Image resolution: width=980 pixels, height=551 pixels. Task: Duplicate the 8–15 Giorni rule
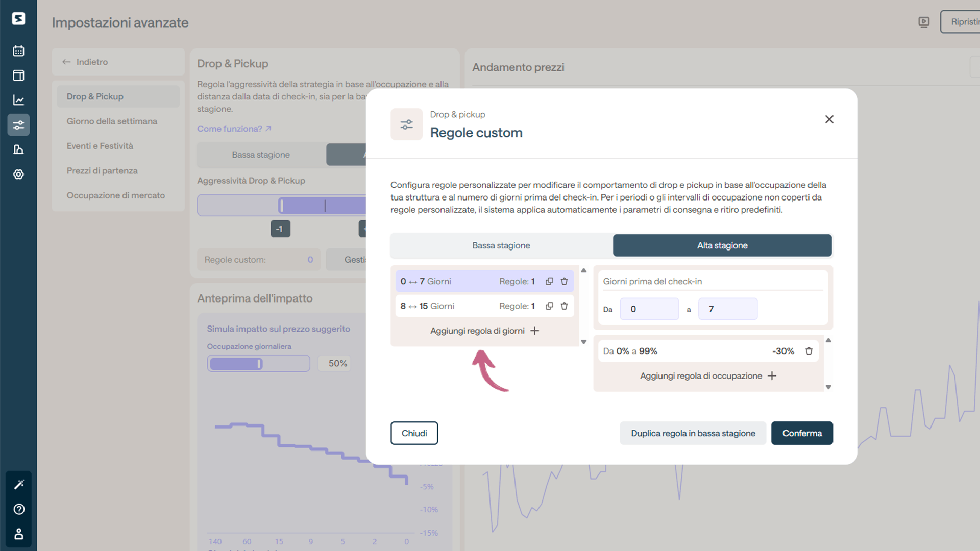coord(549,306)
